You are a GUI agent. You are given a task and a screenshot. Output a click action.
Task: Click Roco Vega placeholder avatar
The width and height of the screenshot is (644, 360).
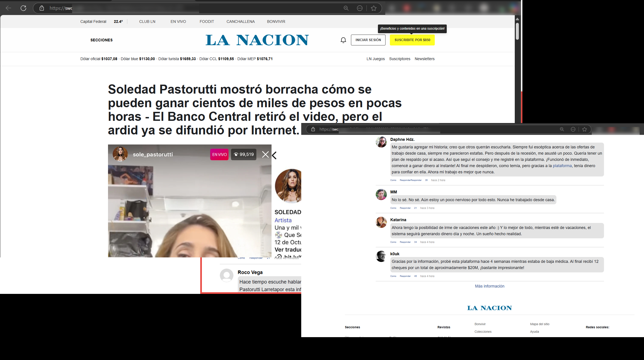227,275
